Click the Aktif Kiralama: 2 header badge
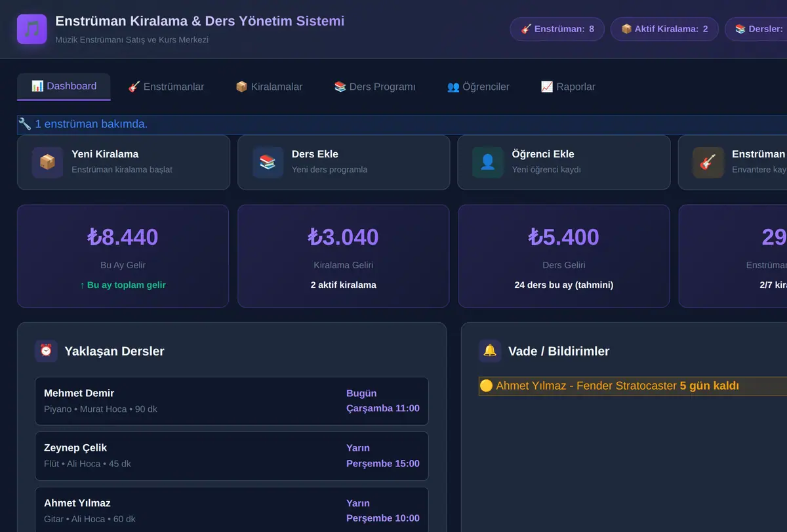Image resolution: width=787 pixels, height=532 pixels. click(664, 29)
